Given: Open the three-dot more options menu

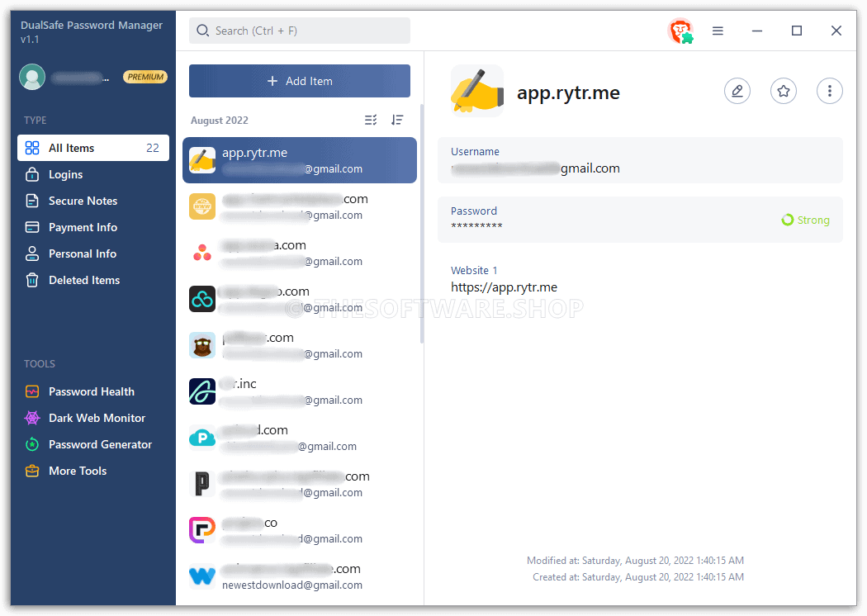Looking at the screenshot, I should 829,91.
